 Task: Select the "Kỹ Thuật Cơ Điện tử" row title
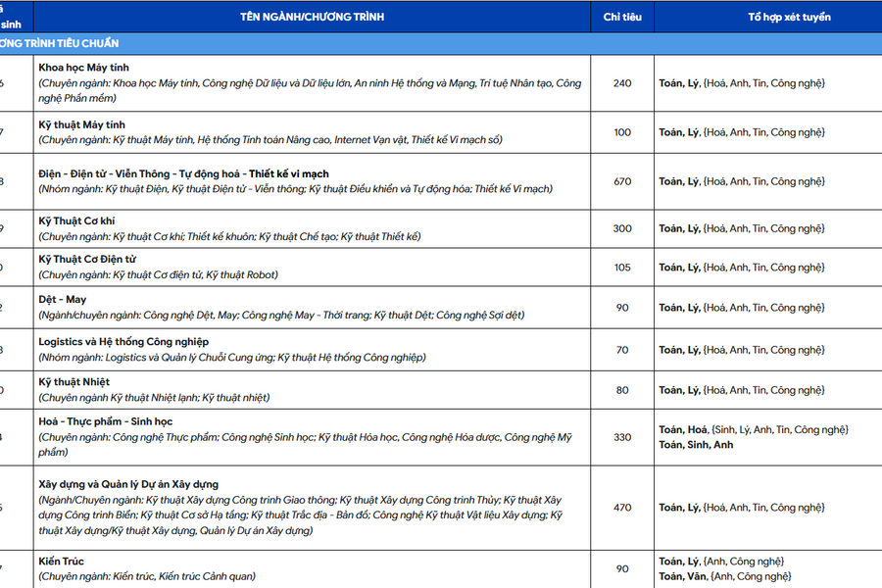coord(87,259)
